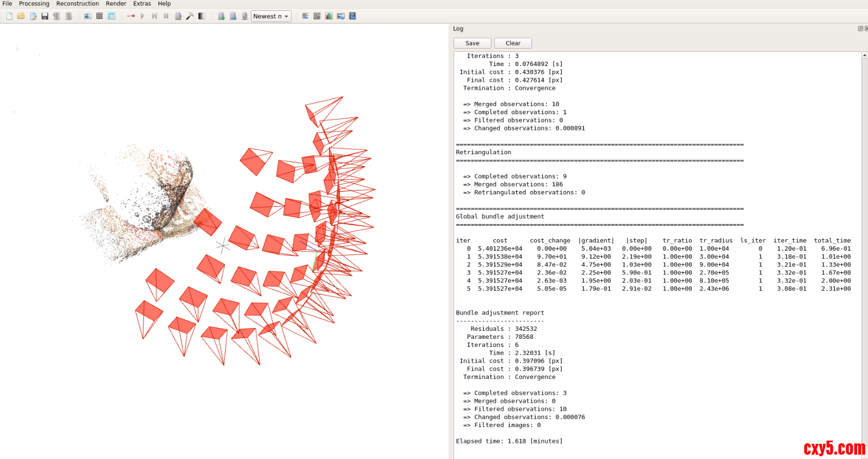Undock the Log panel with the float button
This screenshot has height=459, width=868.
point(860,29)
